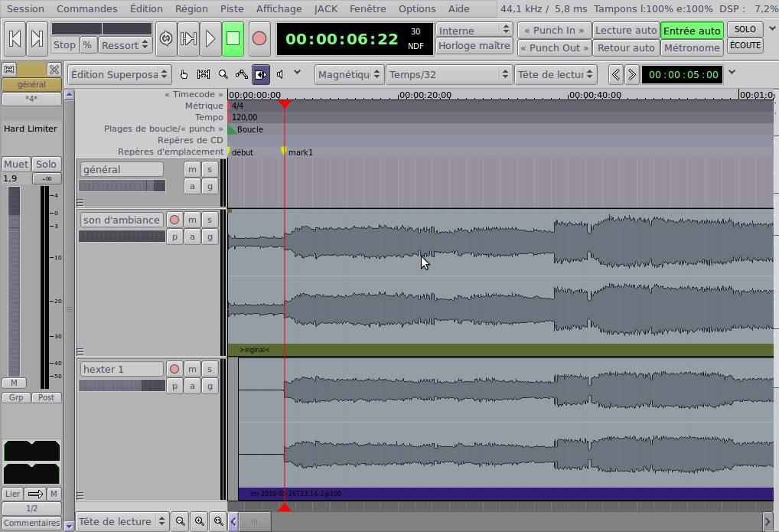Open the Magnétique snap mode dropdown
Image resolution: width=779 pixels, height=532 pixels.
(349, 74)
